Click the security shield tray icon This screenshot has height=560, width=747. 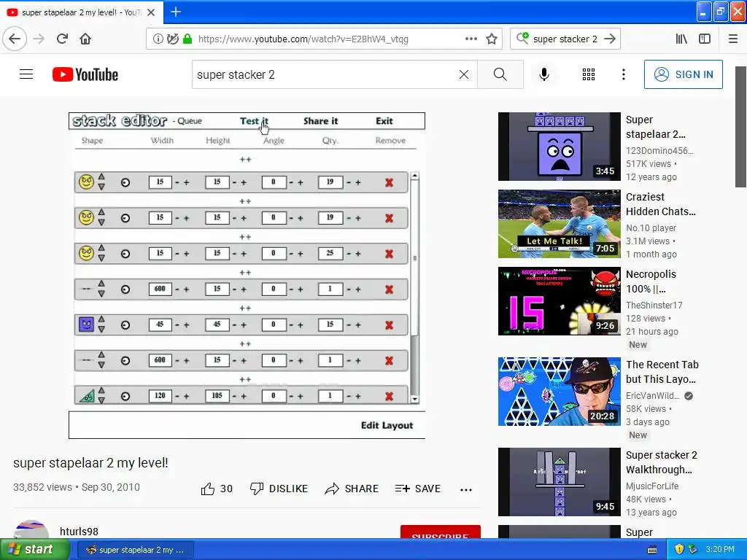click(679, 550)
